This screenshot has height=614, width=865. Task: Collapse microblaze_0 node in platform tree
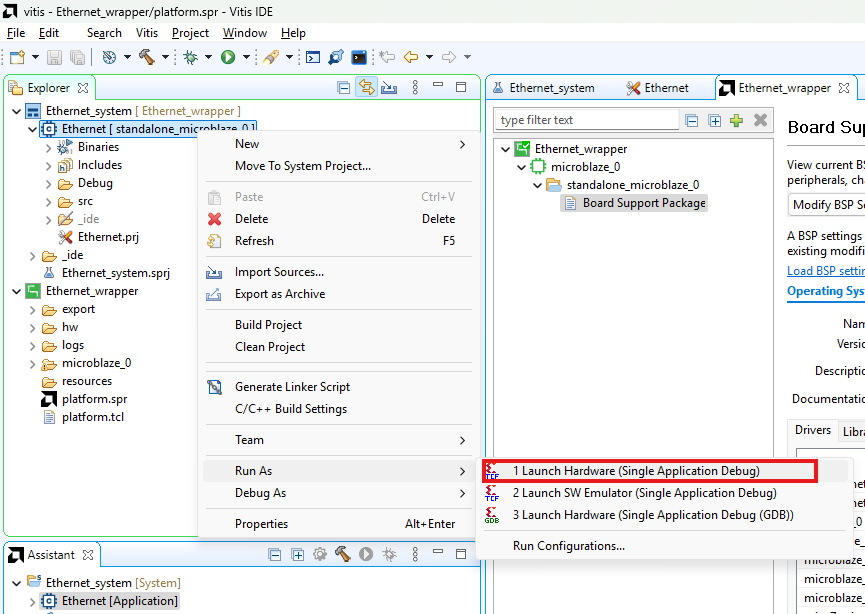pos(521,167)
